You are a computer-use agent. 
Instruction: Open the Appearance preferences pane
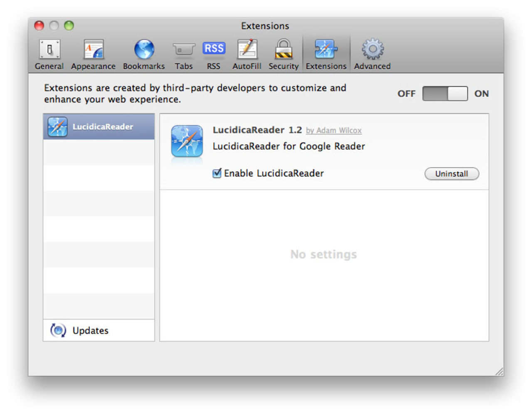(93, 54)
